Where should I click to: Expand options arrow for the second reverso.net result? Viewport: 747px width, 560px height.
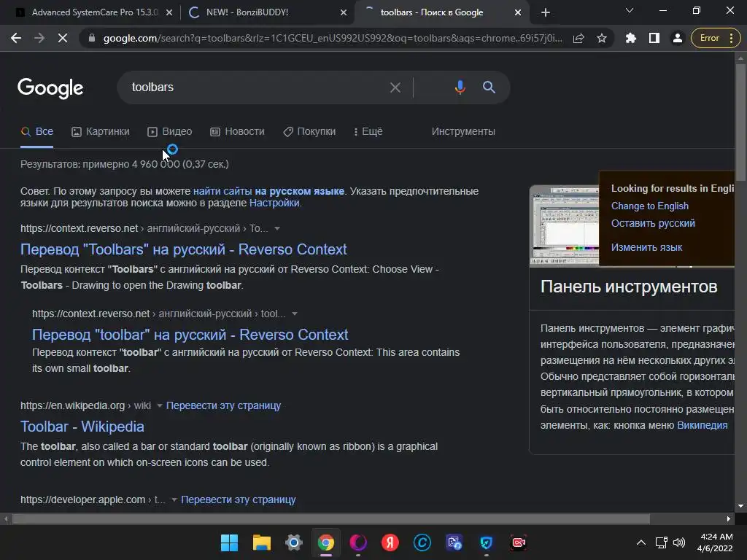295,314
